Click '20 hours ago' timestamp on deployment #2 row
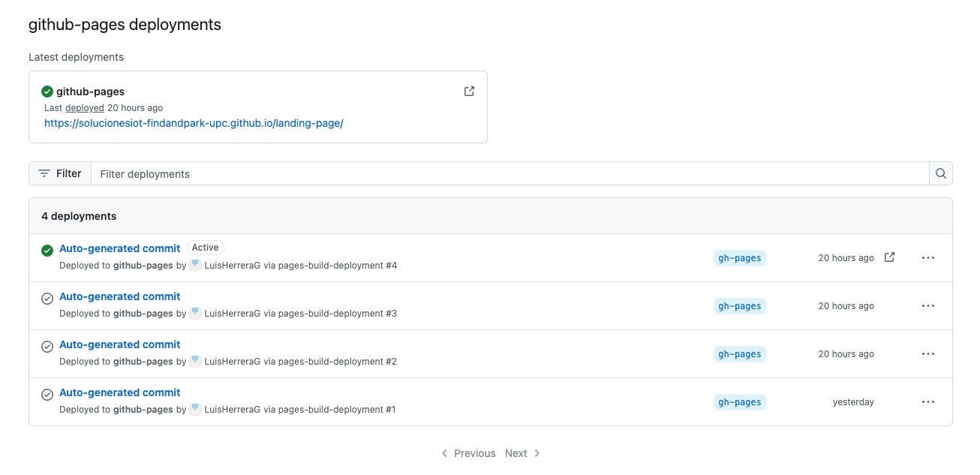The width and height of the screenshot is (980, 475). pos(846,353)
